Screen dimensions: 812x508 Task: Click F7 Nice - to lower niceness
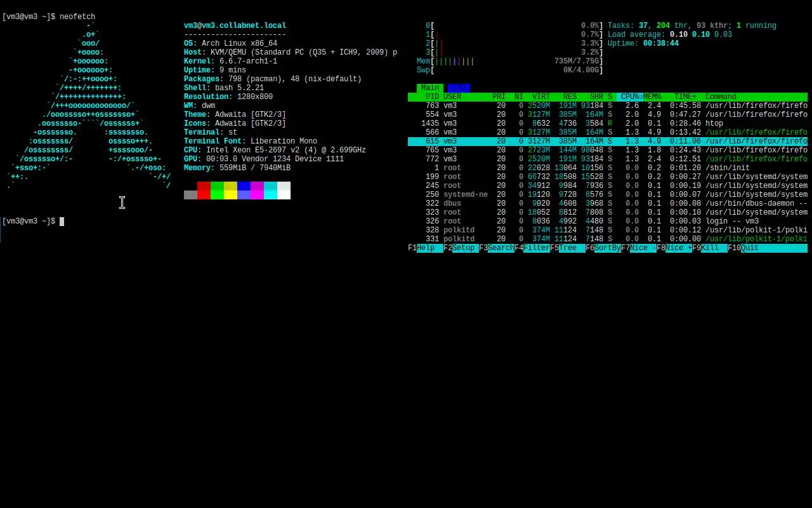(639, 248)
